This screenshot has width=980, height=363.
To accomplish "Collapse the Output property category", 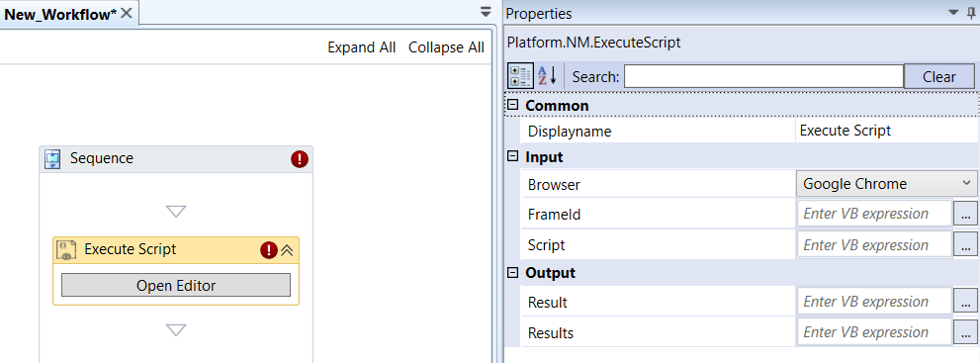I will pos(512,272).
